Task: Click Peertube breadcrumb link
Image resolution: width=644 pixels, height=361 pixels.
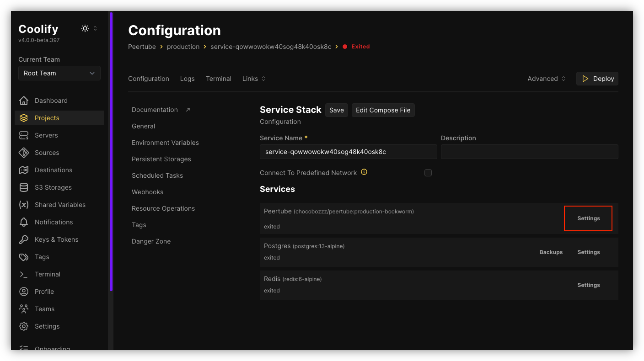Action: 142,47
